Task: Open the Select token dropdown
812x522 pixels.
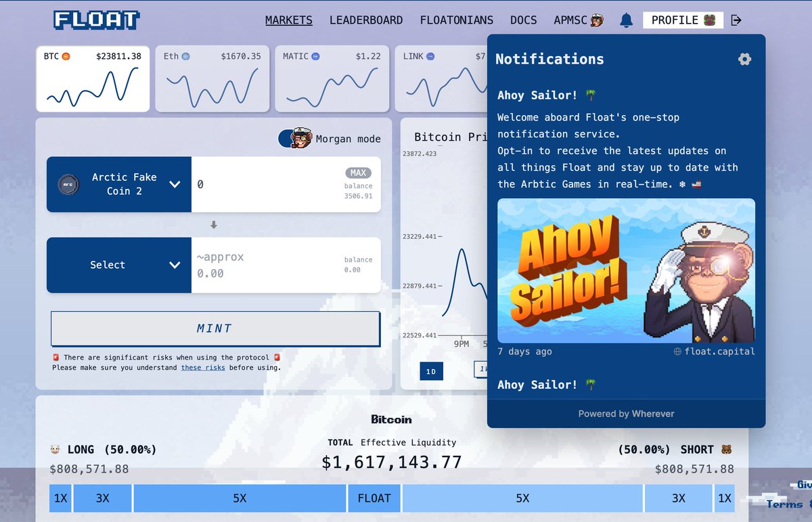Action: (x=119, y=265)
